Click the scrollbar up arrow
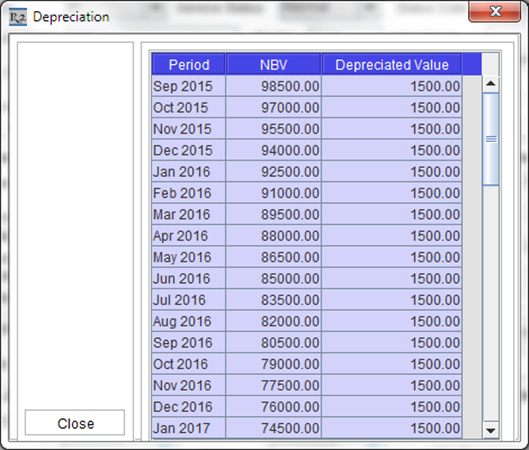529x450 pixels. [x=491, y=83]
